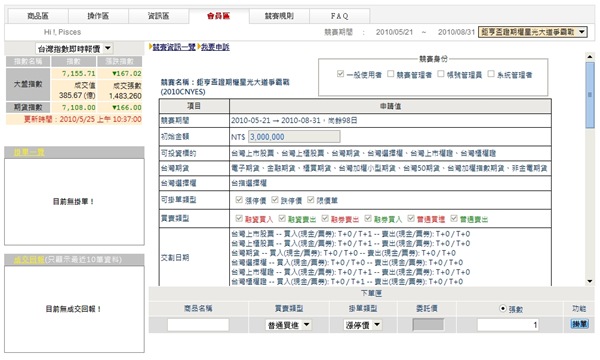Toggle the green 普通賣出 checkbox
The width and height of the screenshot is (600, 360).
[x=454, y=218]
